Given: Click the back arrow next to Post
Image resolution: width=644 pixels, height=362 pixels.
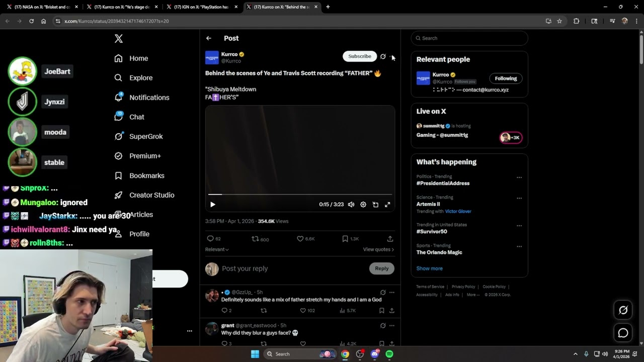Looking at the screenshot, I should point(209,38).
